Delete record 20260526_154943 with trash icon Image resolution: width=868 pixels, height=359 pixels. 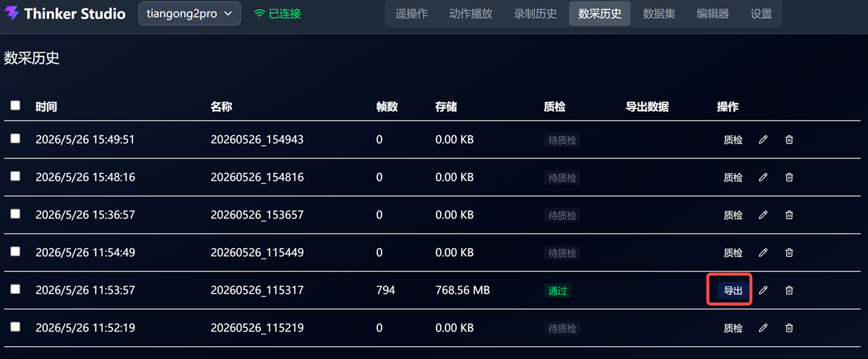point(789,139)
